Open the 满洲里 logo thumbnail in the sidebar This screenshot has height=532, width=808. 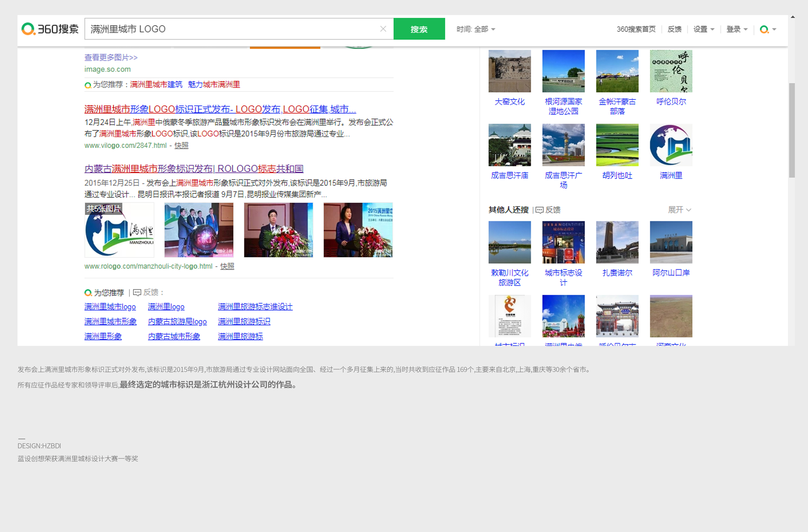(671, 145)
